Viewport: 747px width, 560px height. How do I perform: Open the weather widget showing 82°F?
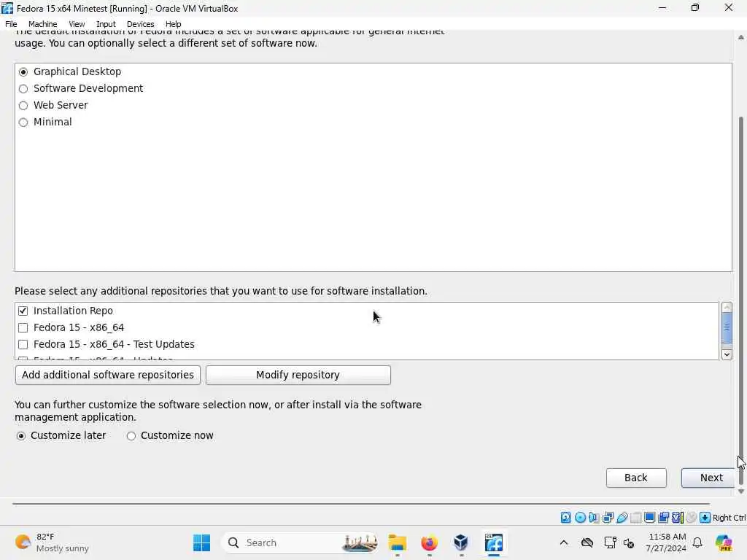(52, 542)
